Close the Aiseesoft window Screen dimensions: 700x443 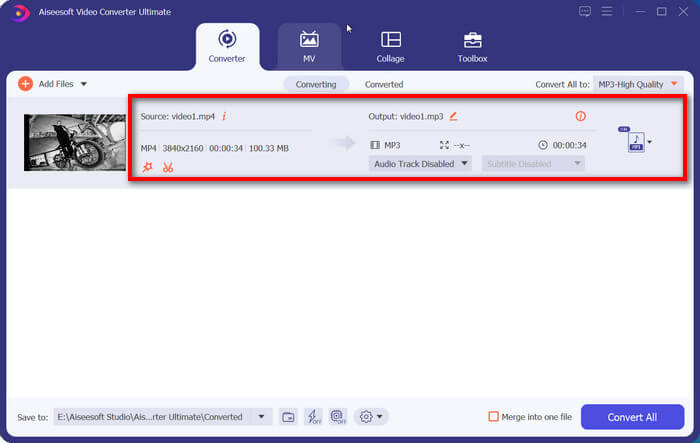click(683, 12)
